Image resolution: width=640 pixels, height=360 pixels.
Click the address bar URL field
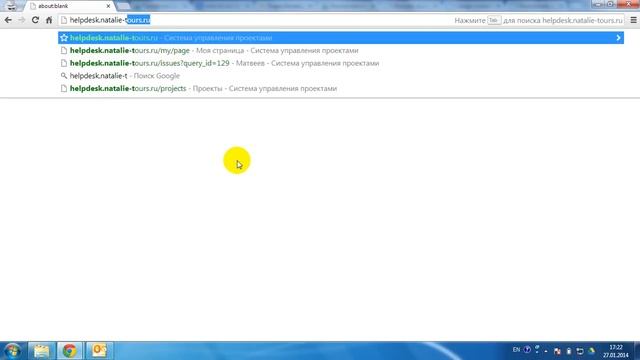coord(341,20)
